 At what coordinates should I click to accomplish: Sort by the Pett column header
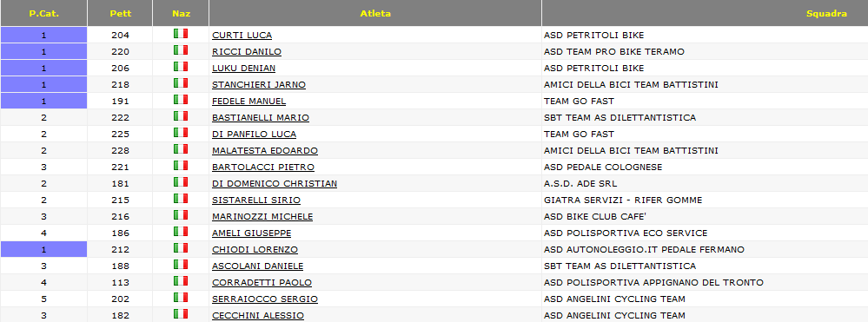[120, 13]
